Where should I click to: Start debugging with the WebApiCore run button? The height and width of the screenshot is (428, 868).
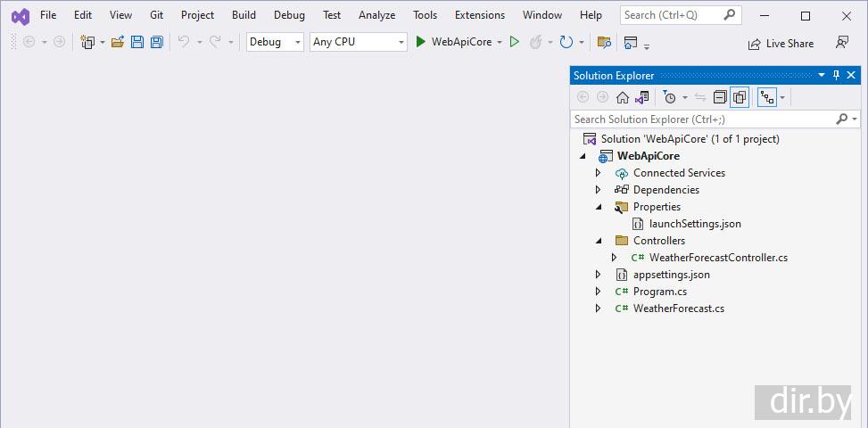pyautogui.click(x=454, y=42)
